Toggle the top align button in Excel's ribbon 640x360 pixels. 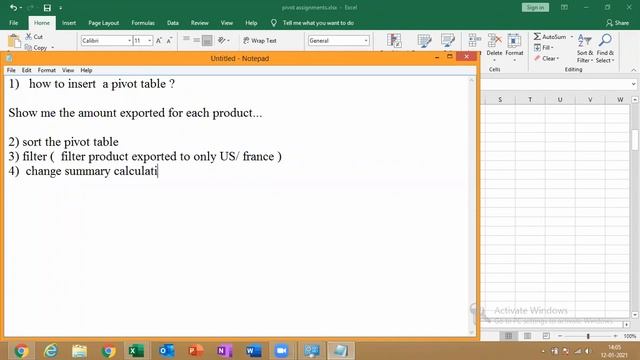[x=186, y=39]
